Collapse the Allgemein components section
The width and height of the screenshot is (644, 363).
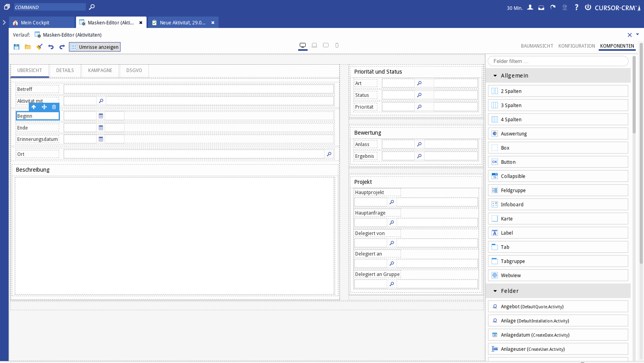click(x=495, y=76)
